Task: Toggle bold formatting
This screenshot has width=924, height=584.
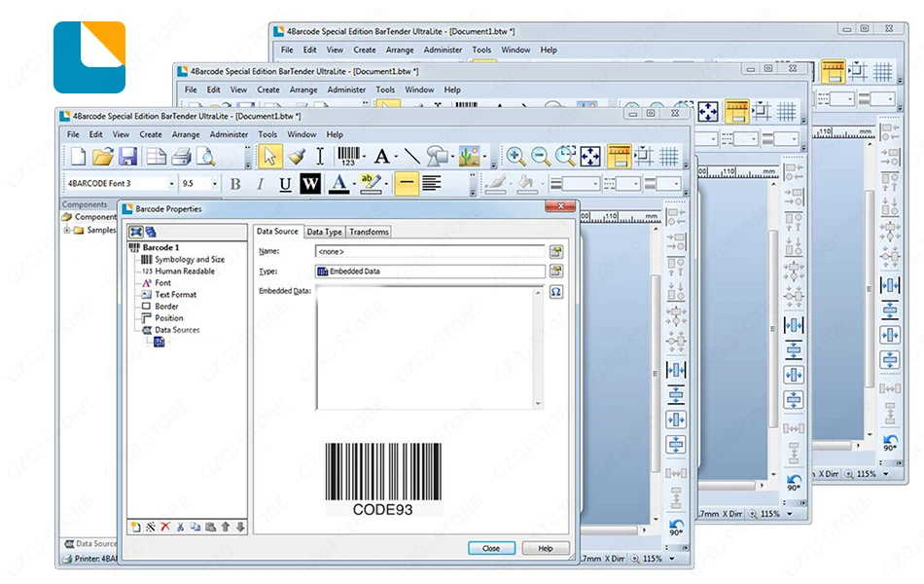Action: (x=235, y=184)
